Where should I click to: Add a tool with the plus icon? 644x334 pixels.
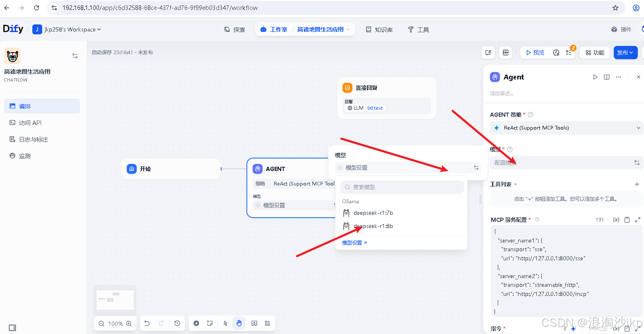click(x=637, y=184)
